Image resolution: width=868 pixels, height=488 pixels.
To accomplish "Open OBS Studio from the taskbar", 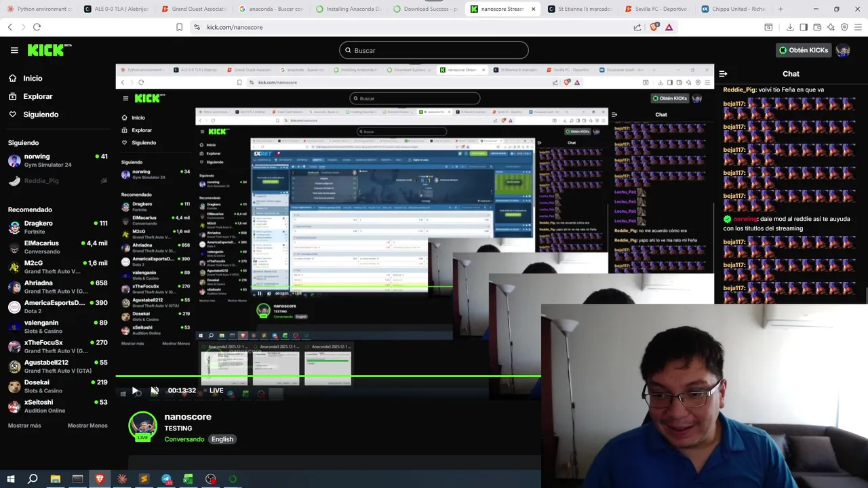I will [211, 479].
